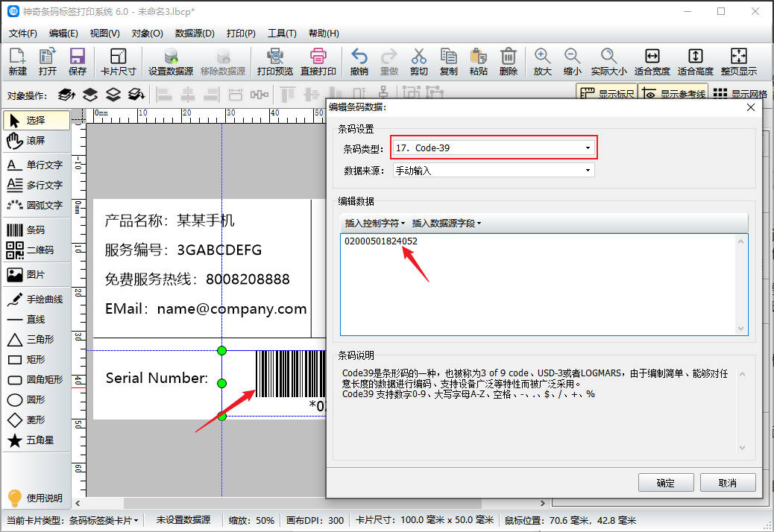Click the Confirm (确定) button
Image resolution: width=774 pixels, height=532 pixels.
click(666, 483)
